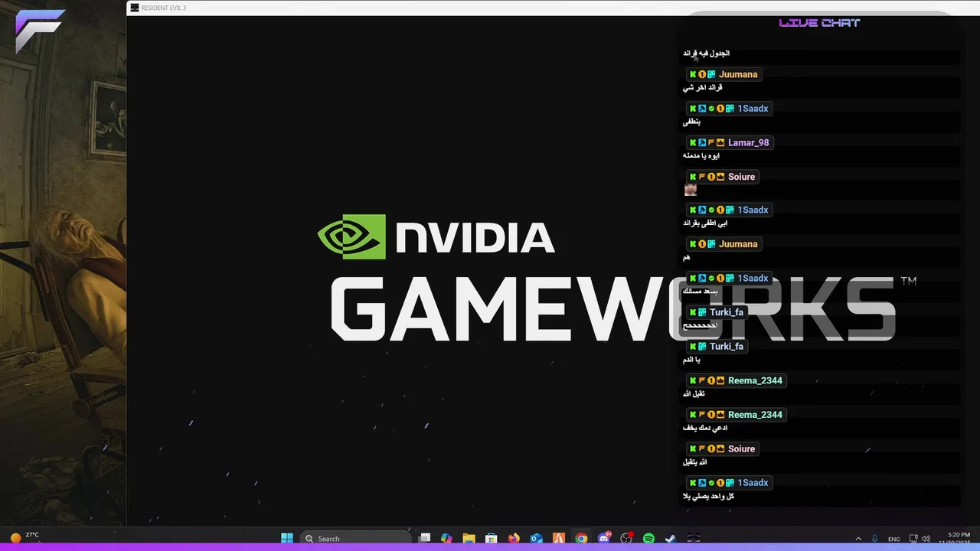The width and height of the screenshot is (980, 551).
Task: Click chat message "يا الدم"
Action: [691, 360]
